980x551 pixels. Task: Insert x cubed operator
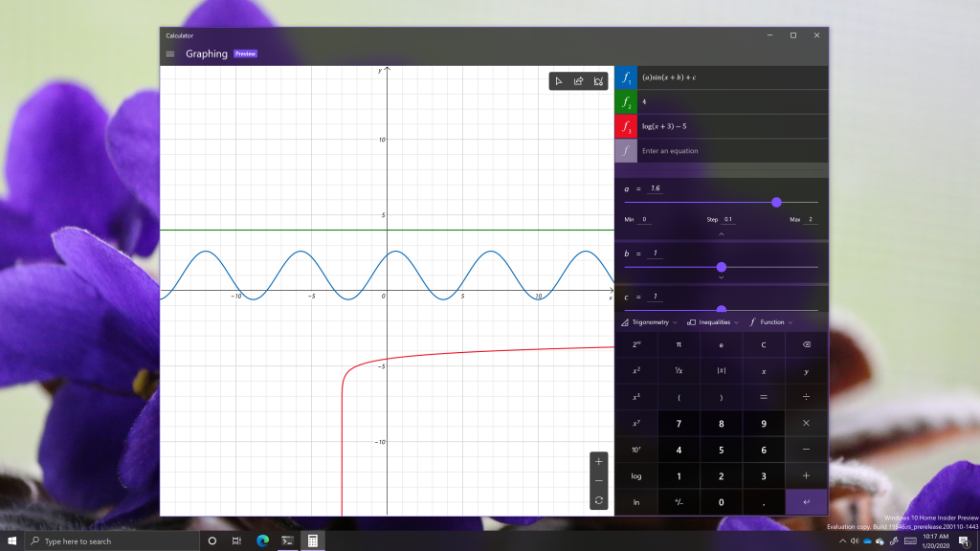coord(636,397)
